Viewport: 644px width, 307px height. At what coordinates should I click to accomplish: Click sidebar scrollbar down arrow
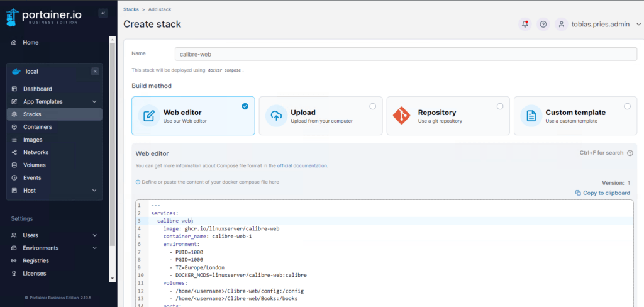click(x=112, y=278)
